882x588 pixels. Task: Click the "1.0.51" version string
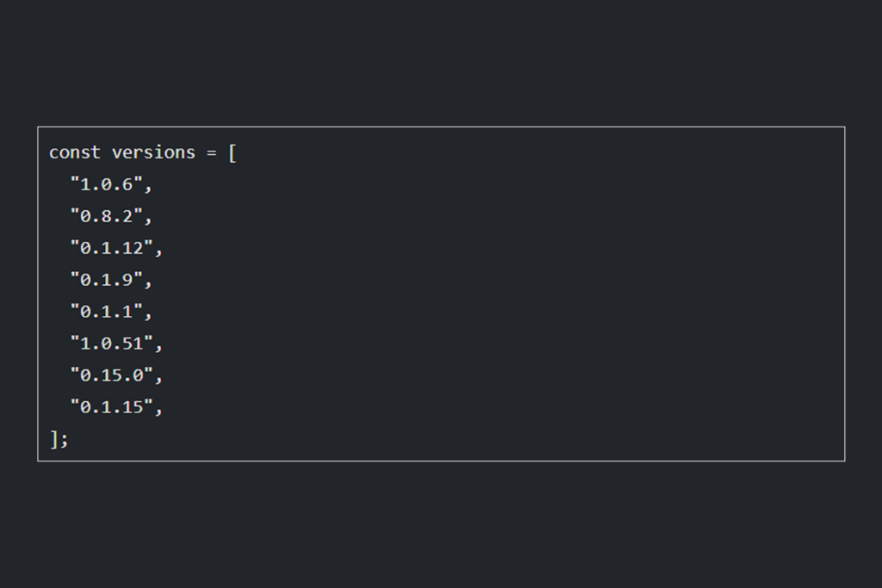(110, 344)
